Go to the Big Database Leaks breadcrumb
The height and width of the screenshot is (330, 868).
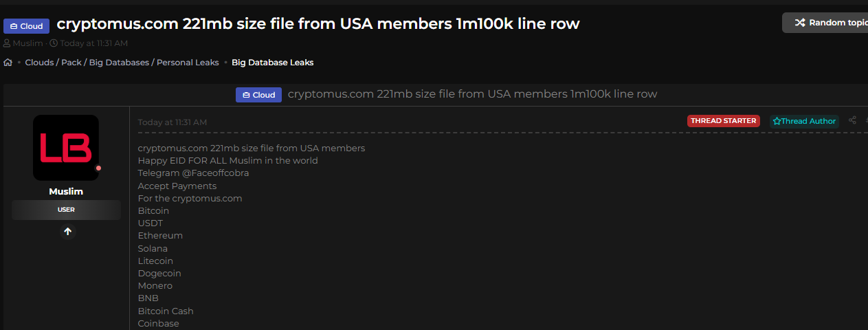[x=272, y=63]
